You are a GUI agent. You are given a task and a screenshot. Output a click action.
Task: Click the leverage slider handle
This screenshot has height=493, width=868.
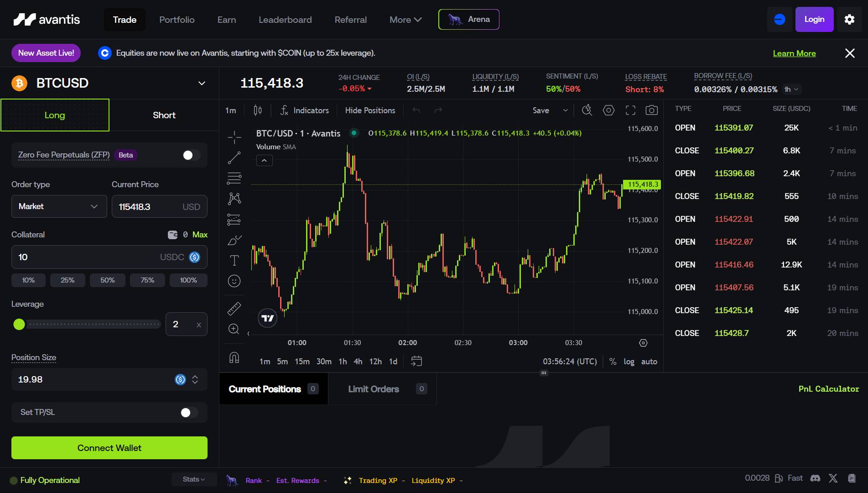[x=19, y=325]
